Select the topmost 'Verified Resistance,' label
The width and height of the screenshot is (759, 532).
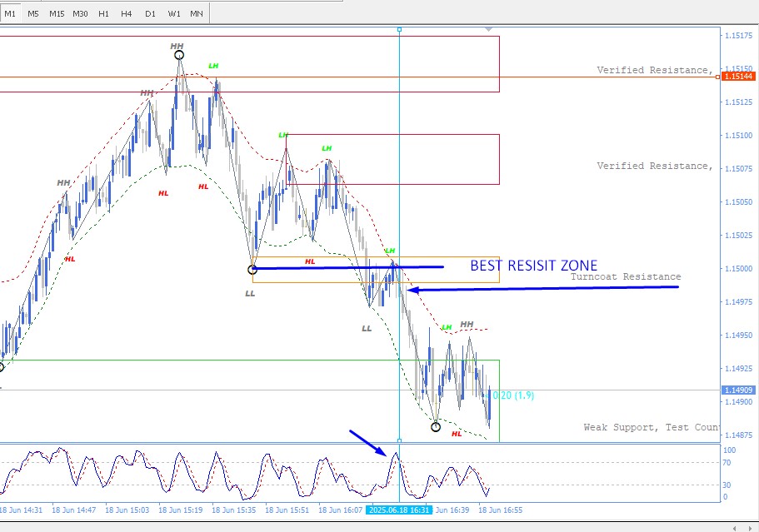pyautogui.click(x=655, y=70)
